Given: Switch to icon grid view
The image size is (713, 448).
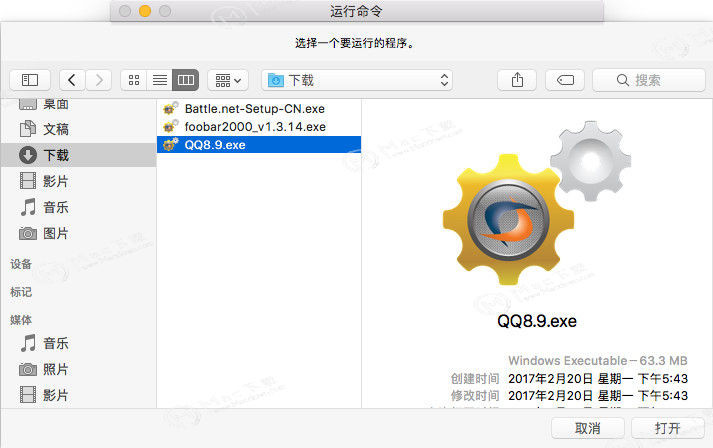Looking at the screenshot, I should (x=134, y=80).
